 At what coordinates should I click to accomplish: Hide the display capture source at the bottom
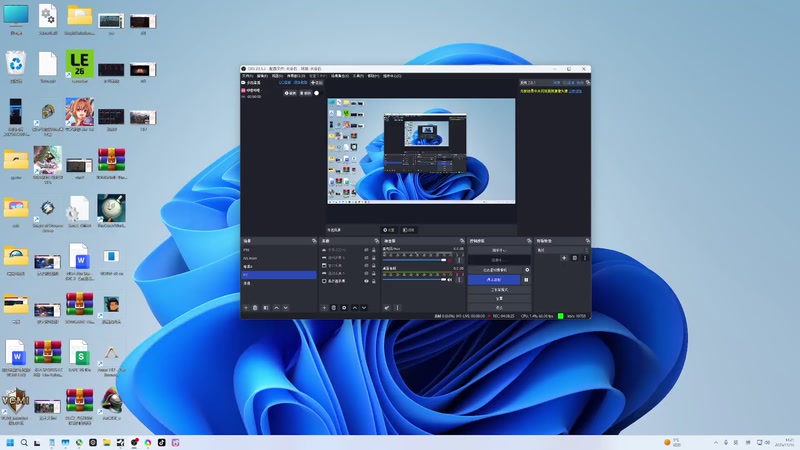click(x=366, y=281)
